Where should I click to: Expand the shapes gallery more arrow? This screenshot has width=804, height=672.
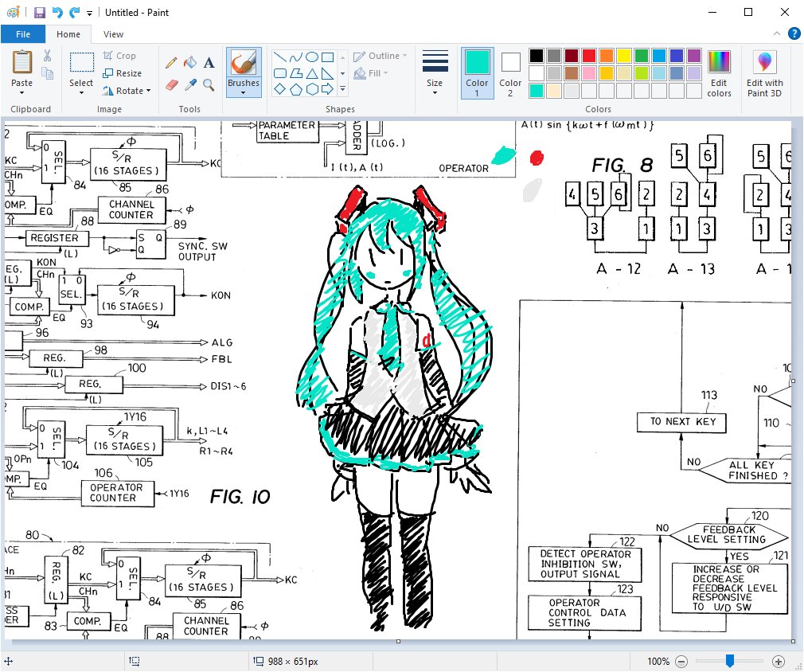[x=343, y=89]
